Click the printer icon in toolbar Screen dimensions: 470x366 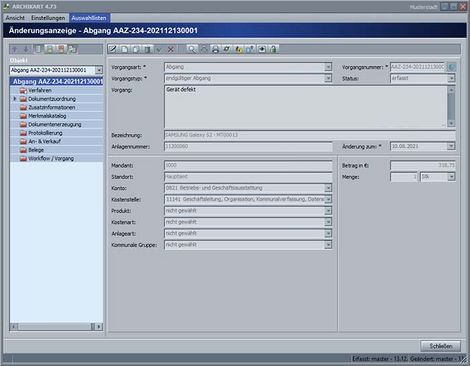coord(215,49)
